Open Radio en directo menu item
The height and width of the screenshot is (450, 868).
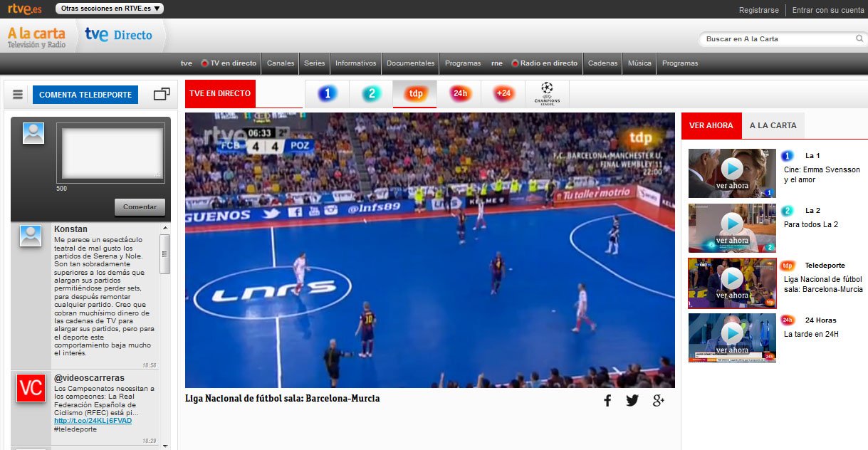[x=545, y=63]
